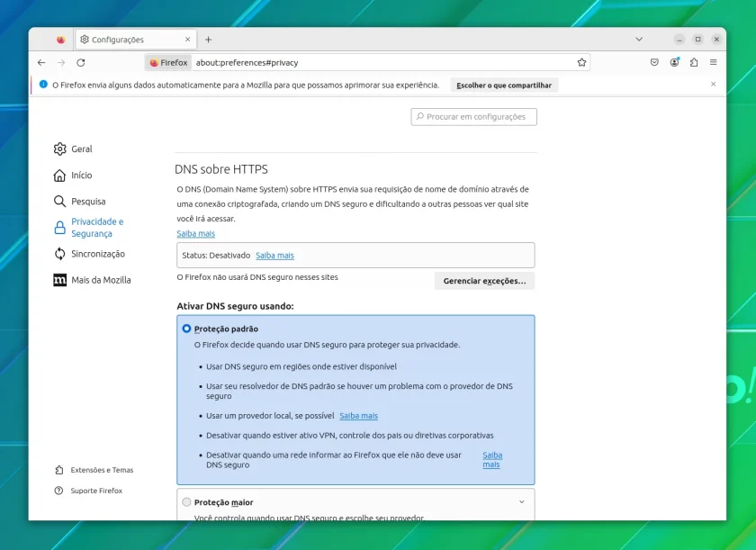The width and height of the screenshot is (756, 550).
Task: Close the Firefox window
Action: click(x=716, y=40)
